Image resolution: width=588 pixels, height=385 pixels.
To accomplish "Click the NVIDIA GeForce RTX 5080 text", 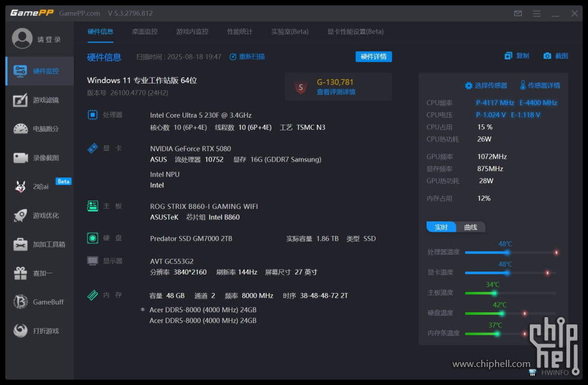I will coord(191,148).
